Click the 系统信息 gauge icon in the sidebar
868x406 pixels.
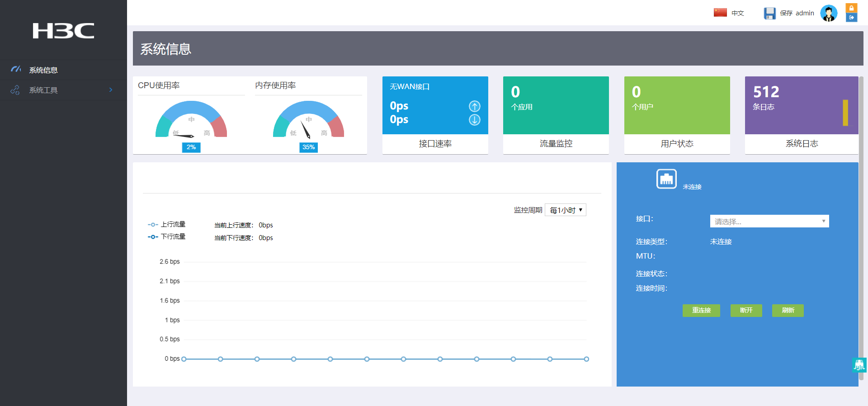[x=16, y=70]
